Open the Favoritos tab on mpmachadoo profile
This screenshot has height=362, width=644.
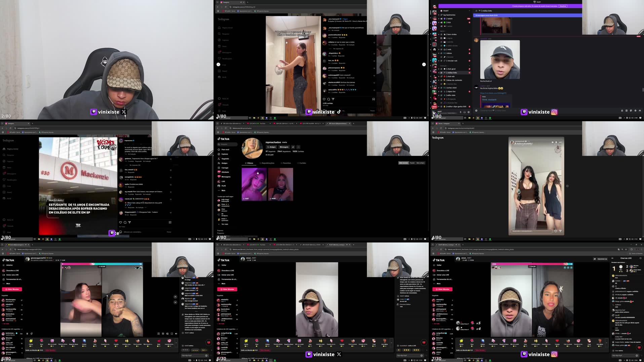click(286, 163)
